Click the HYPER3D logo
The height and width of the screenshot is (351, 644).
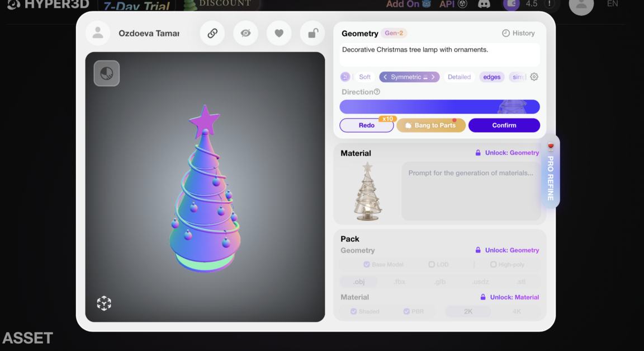[48, 4]
